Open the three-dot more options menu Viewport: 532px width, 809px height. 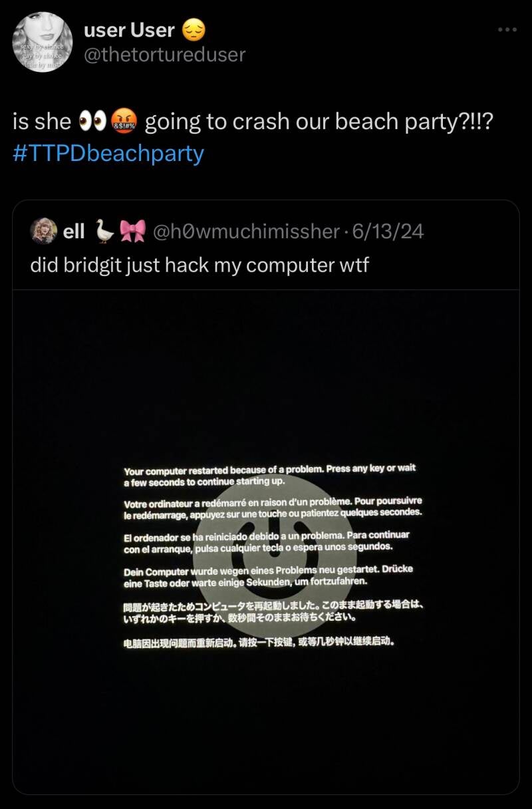click(x=507, y=29)
